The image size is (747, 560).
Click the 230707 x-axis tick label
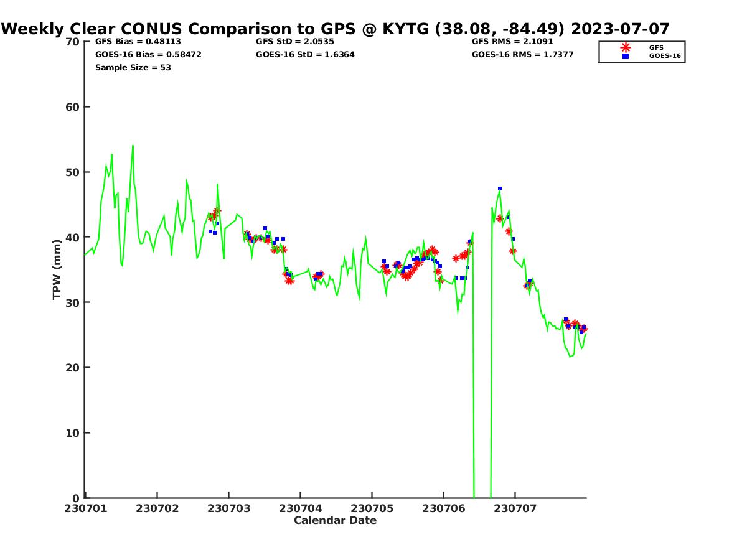click(515, 508)
